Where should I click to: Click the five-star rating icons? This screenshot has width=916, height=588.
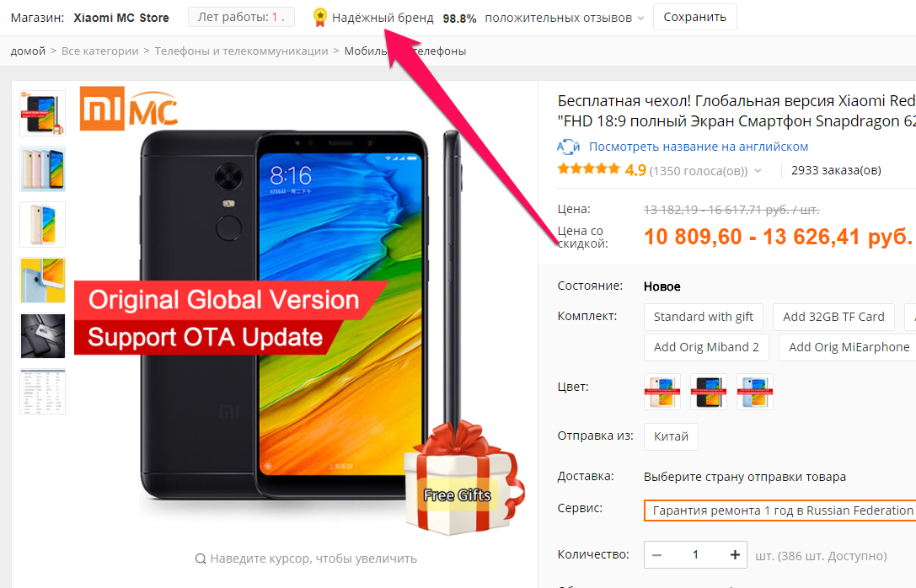click(588, 170)
